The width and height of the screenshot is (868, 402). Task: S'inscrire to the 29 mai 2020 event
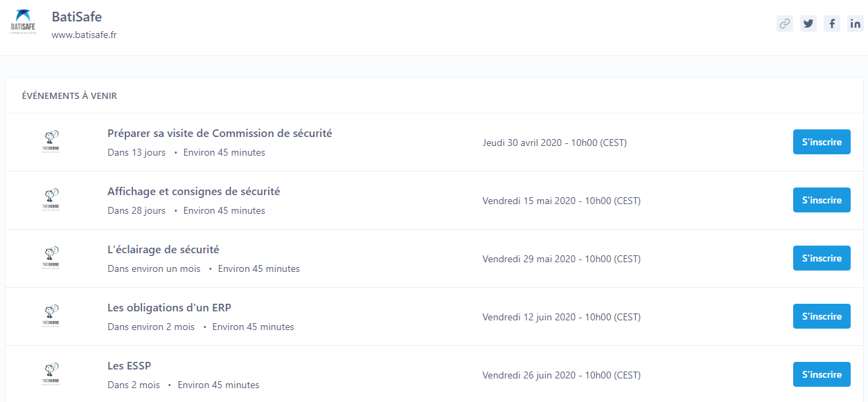click(822, 258)
